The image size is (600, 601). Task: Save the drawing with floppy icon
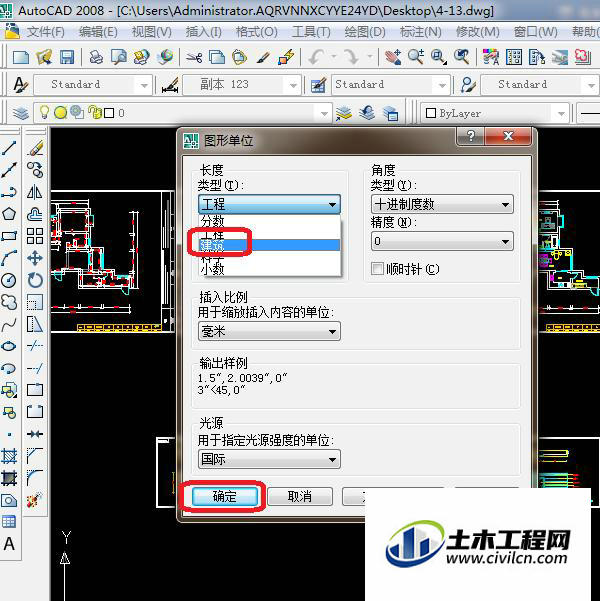click(67, 57)
